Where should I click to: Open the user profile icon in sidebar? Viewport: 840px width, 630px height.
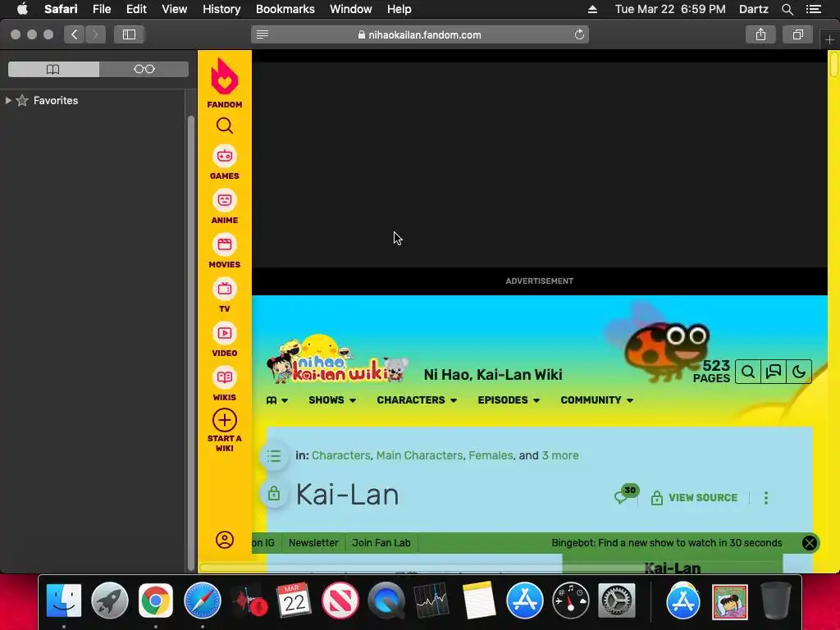(x=225, y=540)
